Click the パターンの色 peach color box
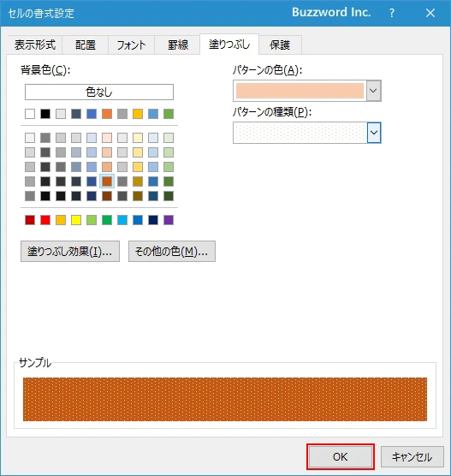The height and width of the screenshot is (476, 451). tap(300, 91)
